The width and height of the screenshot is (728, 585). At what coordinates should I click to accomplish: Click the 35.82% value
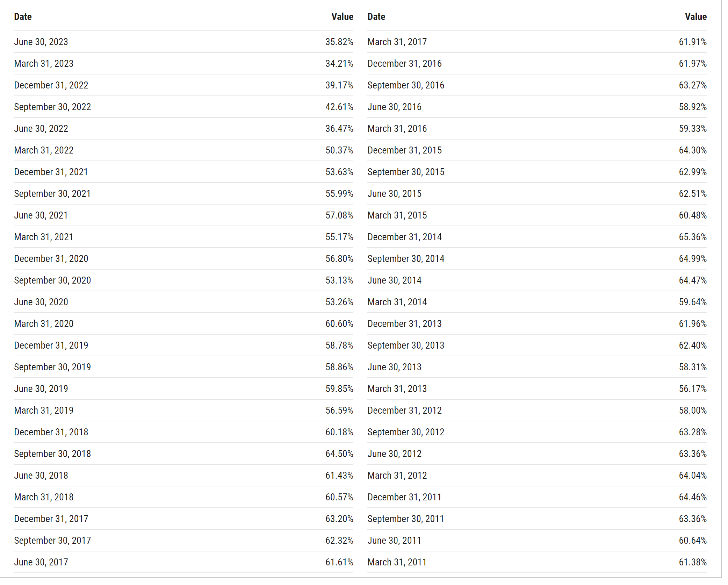[339, 42]
